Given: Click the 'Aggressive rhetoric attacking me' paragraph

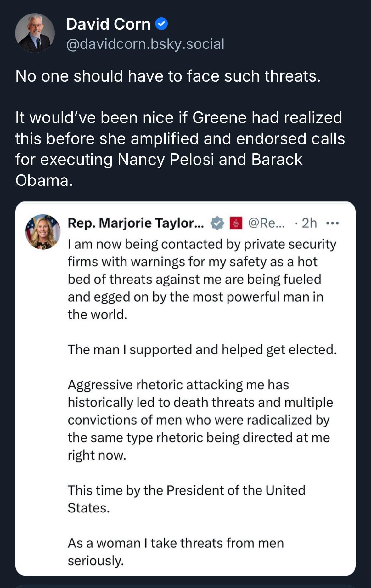Looking at the screenshot, I should click(200, 420).
